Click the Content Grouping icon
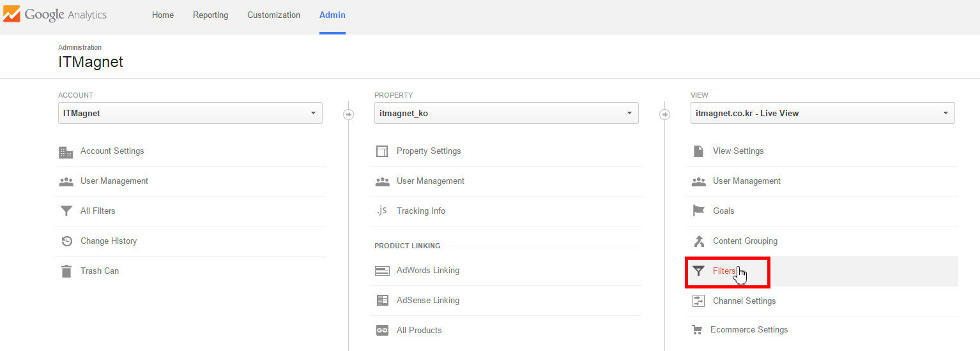Screen dimensions: 980x351 698,241
